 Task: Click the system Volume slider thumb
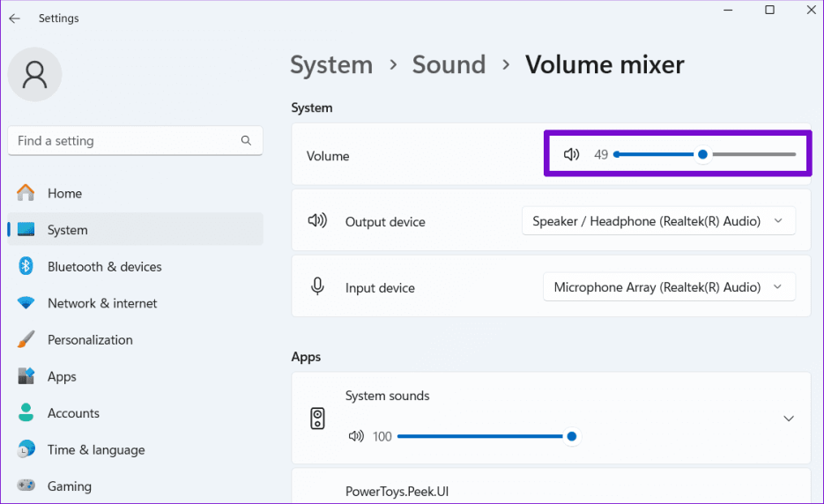point(702,155)
